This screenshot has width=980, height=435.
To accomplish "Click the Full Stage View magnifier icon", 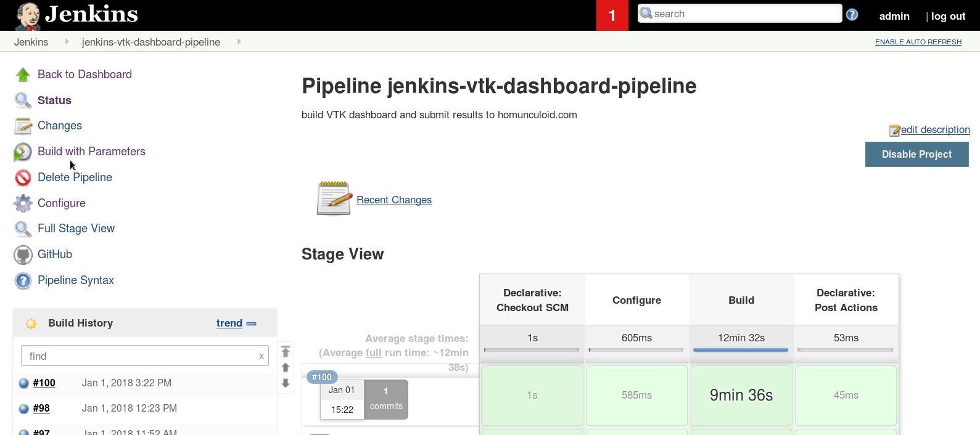I will click(x=23, y=229).
